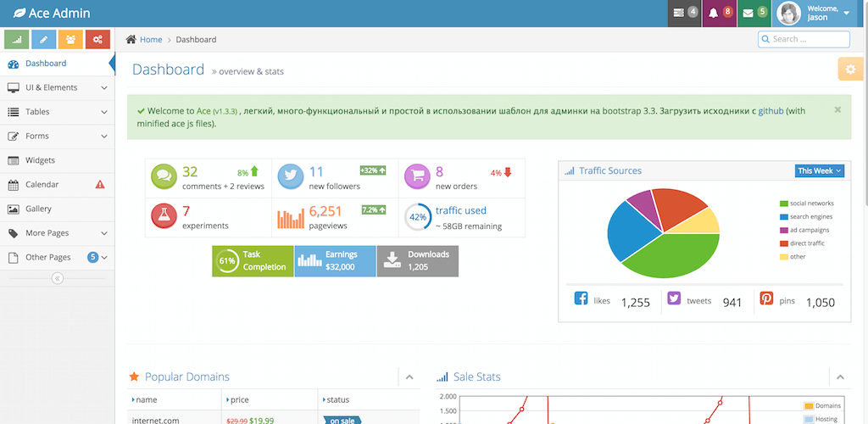
Task: Click the red experiments flask icon
Action: [164, 216]
